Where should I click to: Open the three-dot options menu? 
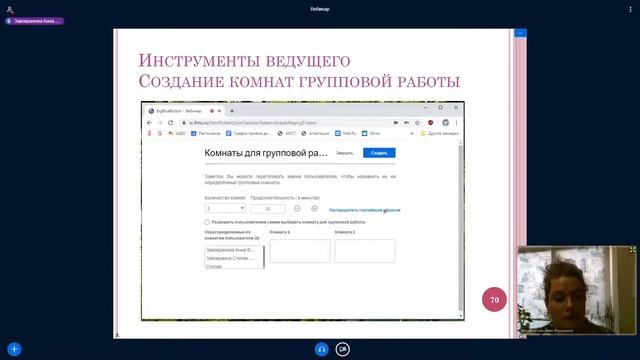(x=630, y=9)
